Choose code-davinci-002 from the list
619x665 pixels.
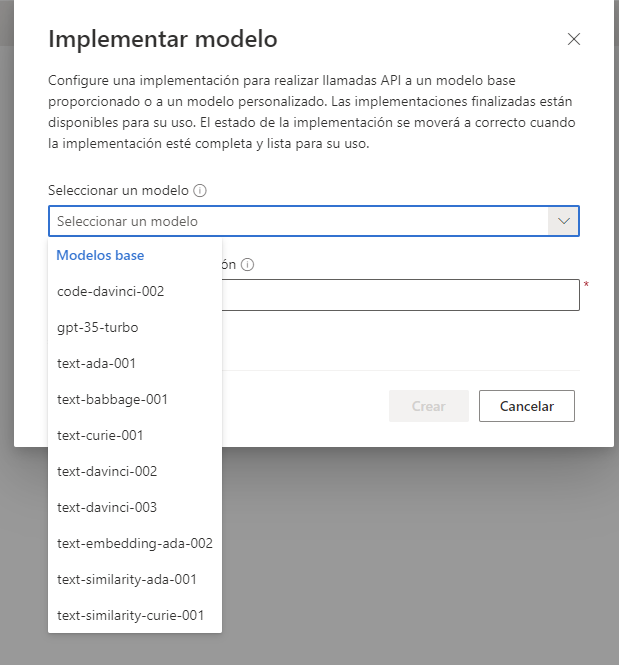[135, 291]
